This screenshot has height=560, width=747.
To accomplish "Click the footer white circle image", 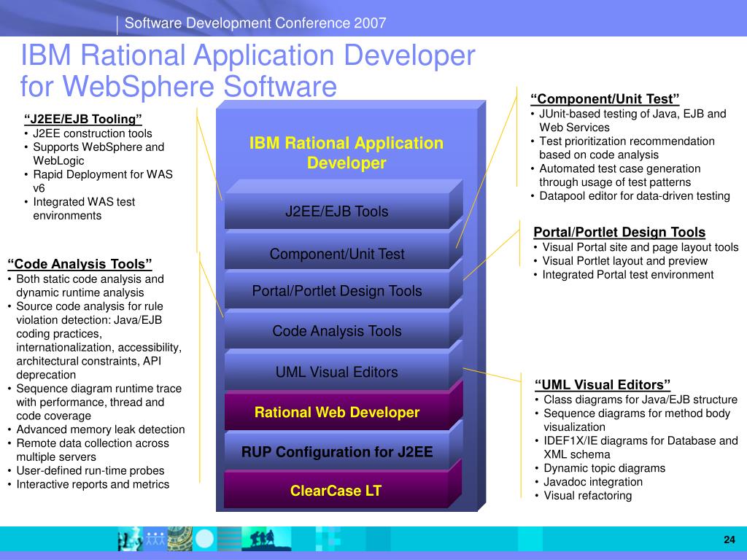I will coord(205,539).
